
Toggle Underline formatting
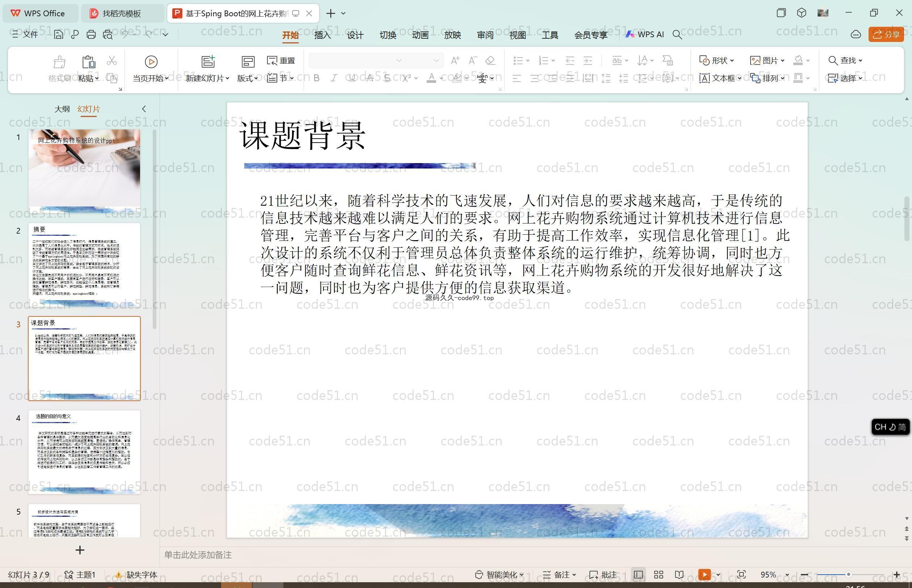tap(352, 78)
